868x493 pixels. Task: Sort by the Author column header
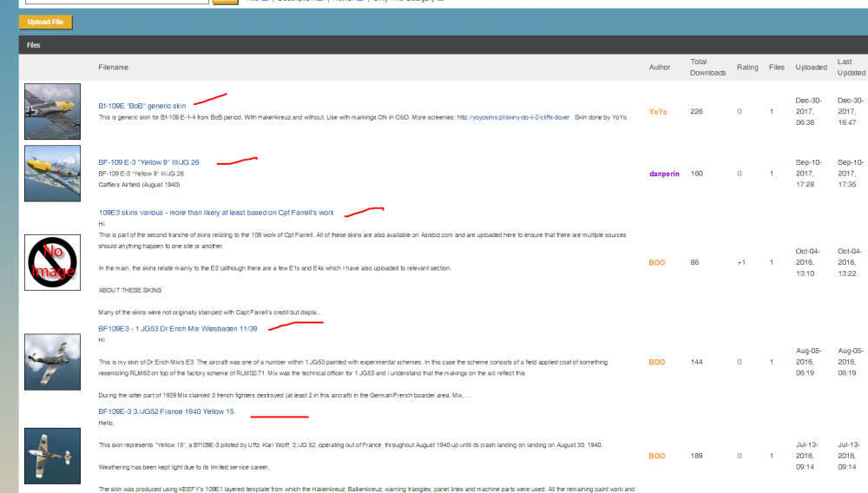[660, 67]
